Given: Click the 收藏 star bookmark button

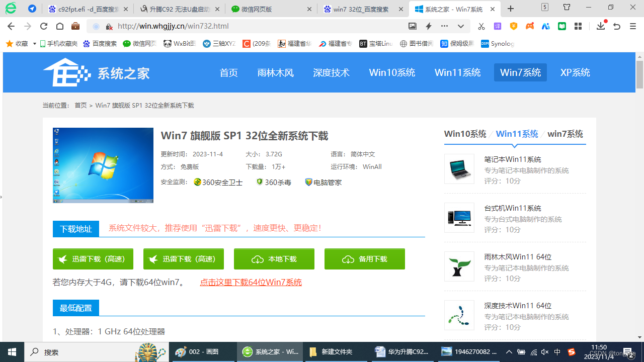Looking at the screenshot, I should pos(17,44).
